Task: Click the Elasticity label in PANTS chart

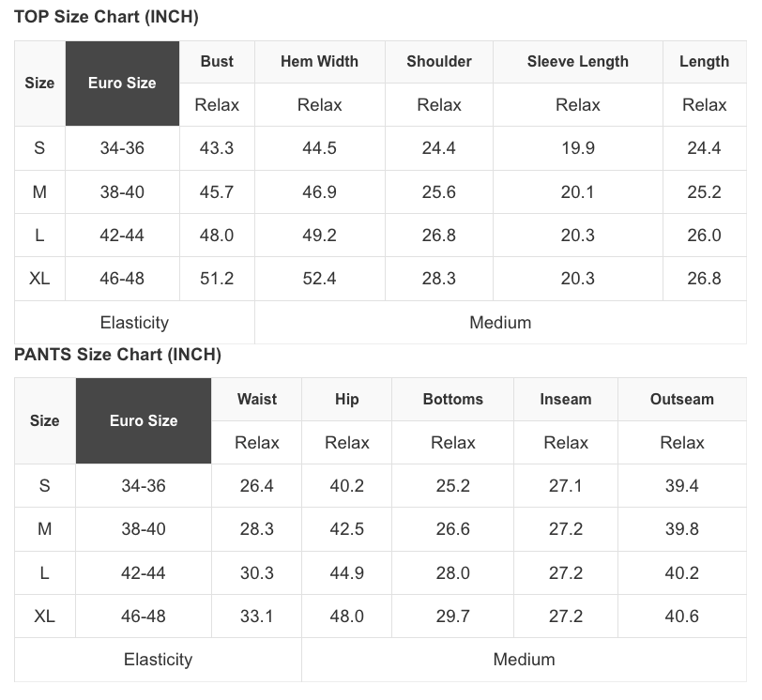Action: [158, 660]
